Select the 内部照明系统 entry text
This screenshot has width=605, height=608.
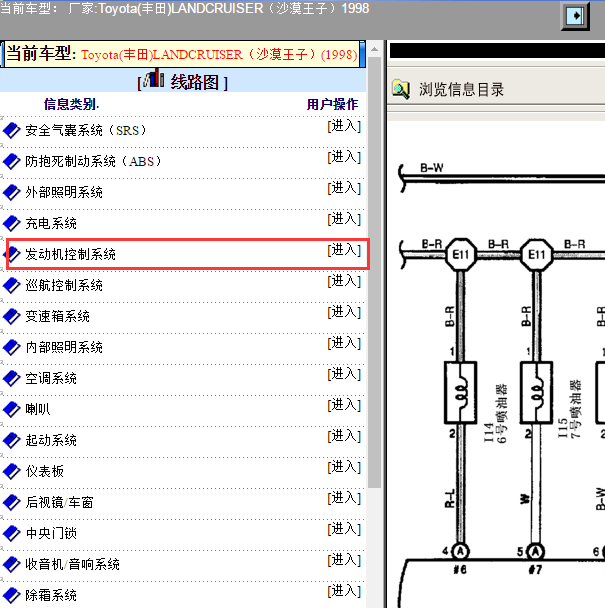(x=64, y=347)
